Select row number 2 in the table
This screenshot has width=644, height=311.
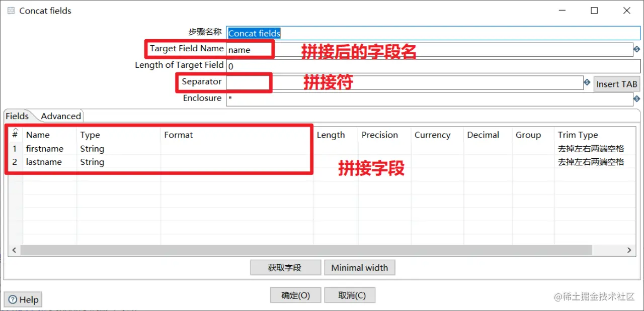click(15, 162)
